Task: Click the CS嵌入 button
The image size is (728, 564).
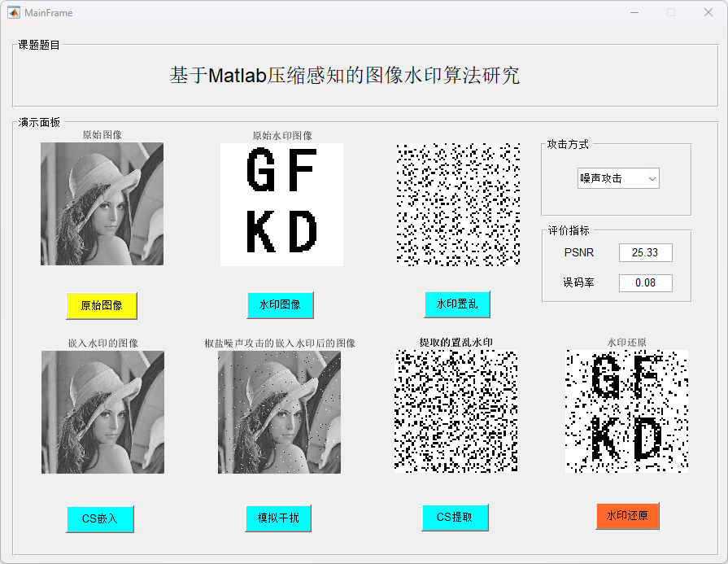Action: point(100,518)
